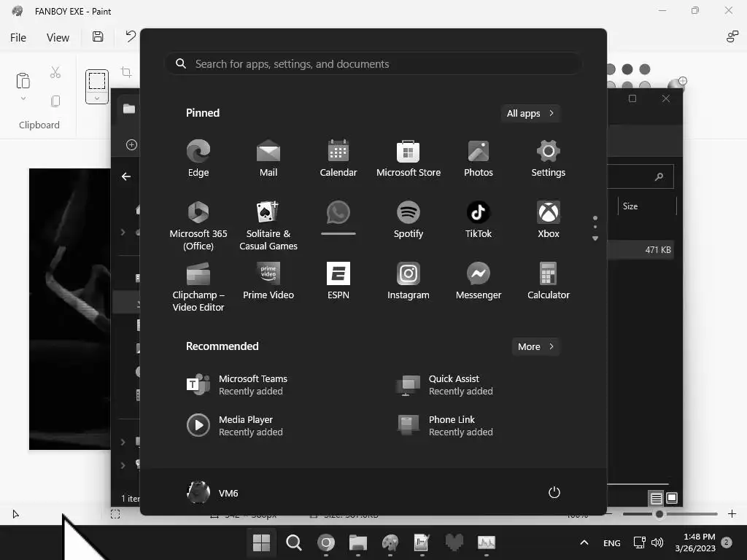Open taskbar Search
The image size is (747, 560).
click(x=293, y=542)
